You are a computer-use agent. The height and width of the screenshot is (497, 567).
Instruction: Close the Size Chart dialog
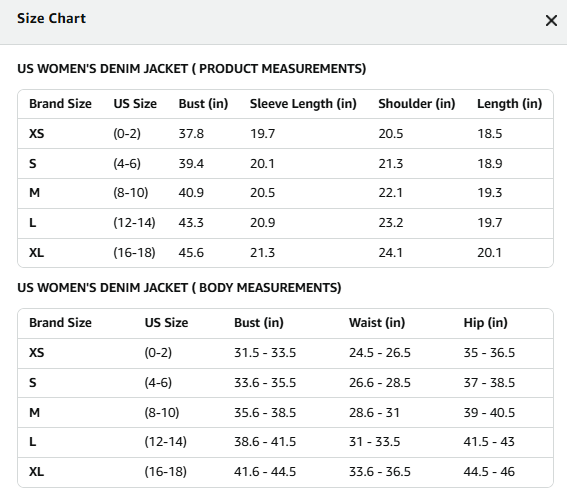[551, 21]
